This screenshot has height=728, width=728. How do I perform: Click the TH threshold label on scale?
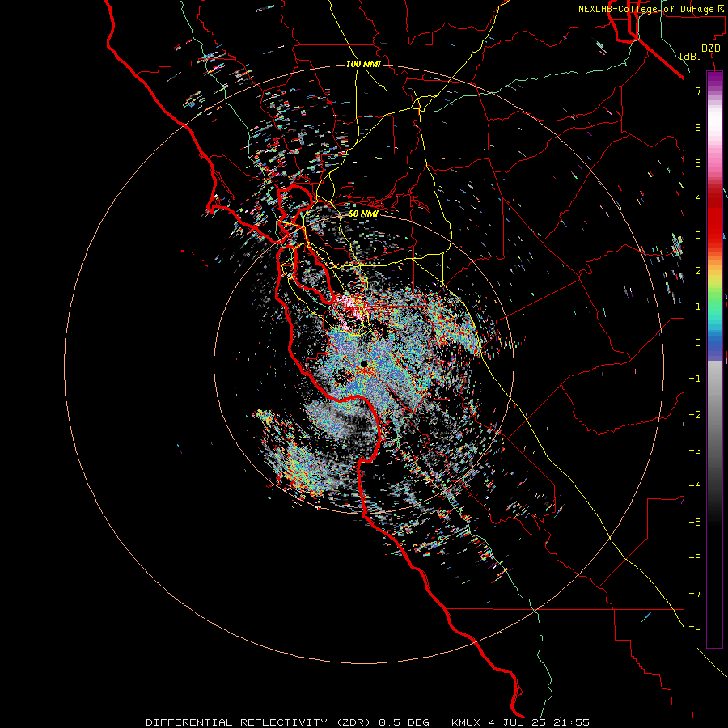pyautogui.click(x=695, y=630)
